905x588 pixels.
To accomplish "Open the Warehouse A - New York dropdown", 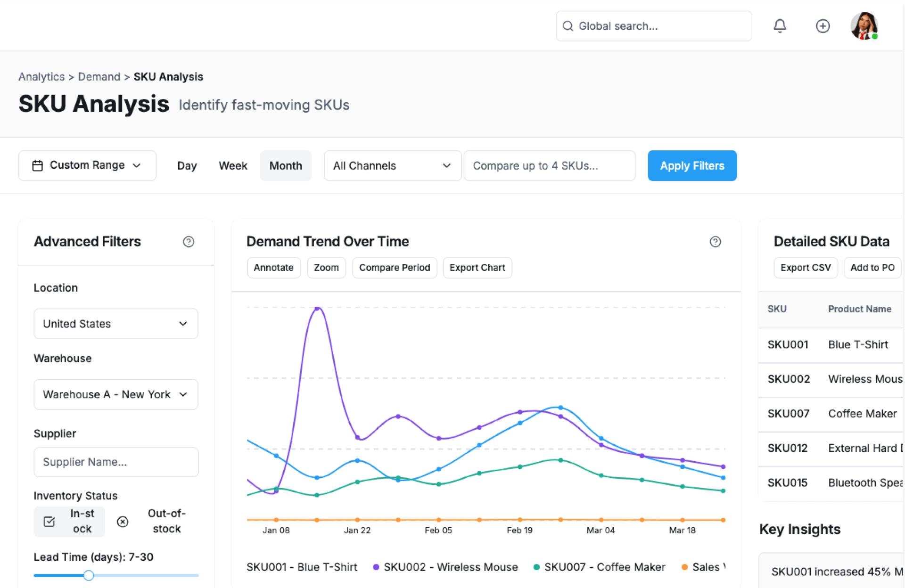I will pyautogui.click(x=116, y=394).
